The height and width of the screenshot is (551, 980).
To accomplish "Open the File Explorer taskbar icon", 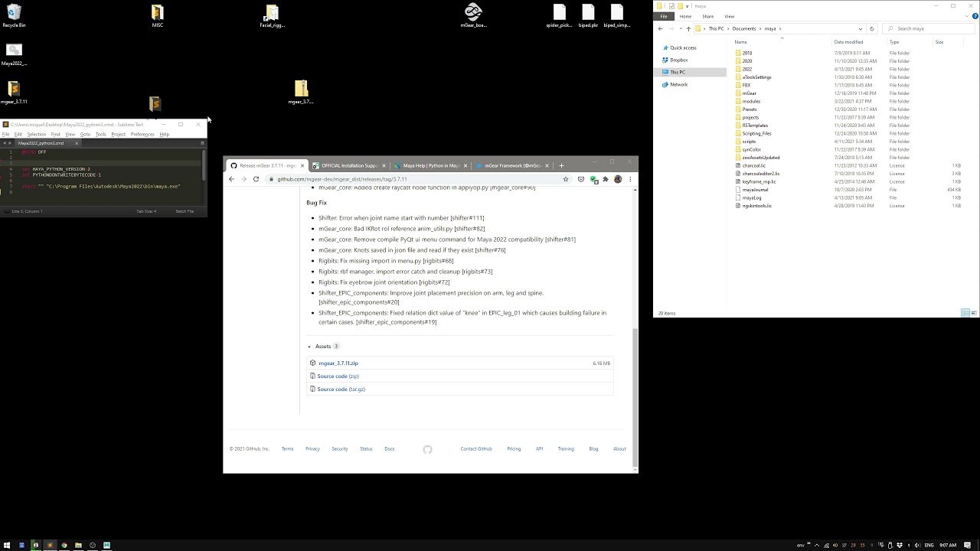I will [78, 546].
